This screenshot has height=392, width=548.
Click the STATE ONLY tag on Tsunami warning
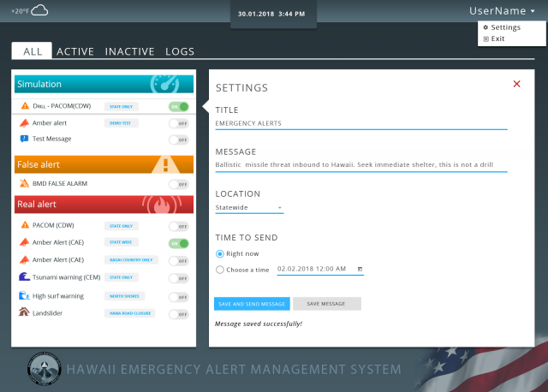[x=122, y=277]
